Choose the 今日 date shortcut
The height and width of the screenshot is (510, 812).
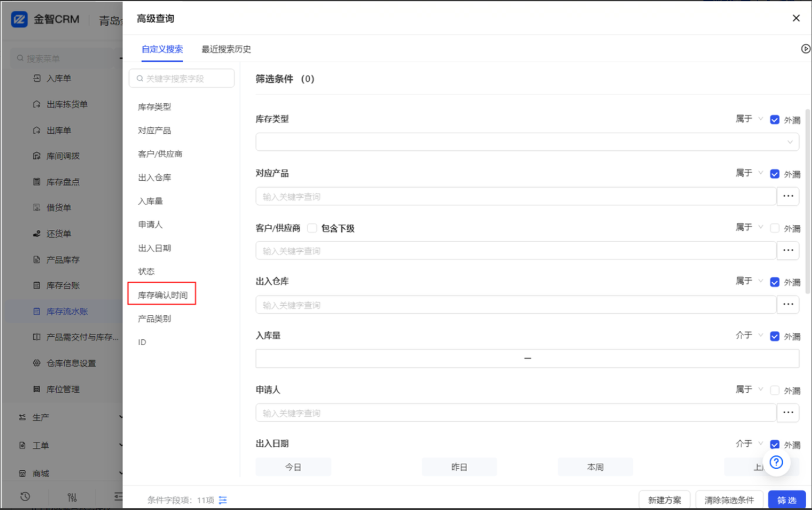293,467
